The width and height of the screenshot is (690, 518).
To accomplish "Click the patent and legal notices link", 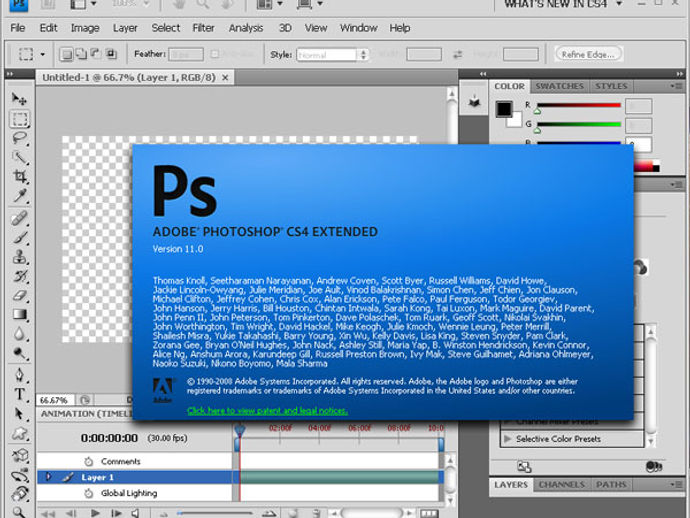I will [267, 411].
